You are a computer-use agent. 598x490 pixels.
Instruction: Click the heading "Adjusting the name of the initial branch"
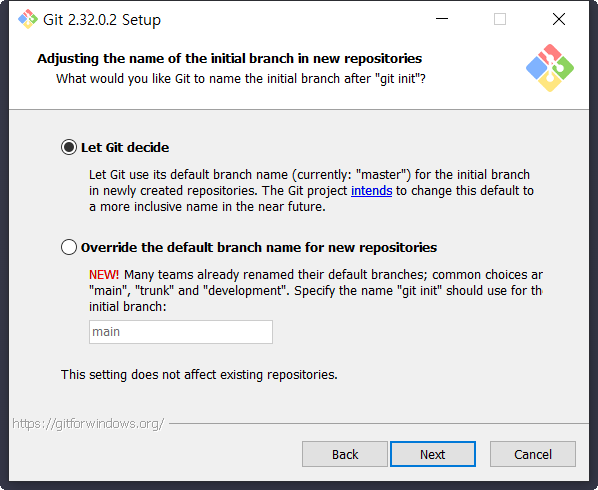tap(229, 58)
